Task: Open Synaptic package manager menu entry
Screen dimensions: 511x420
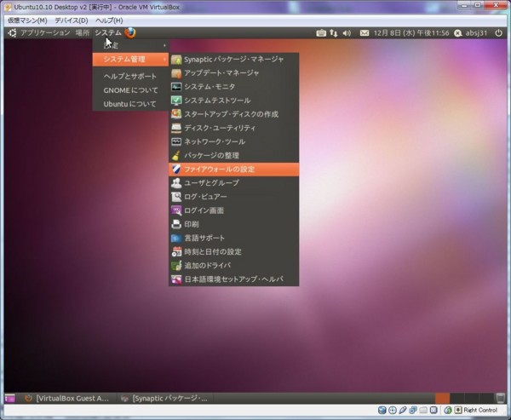Action: pyautogui.click(x=233, y=60)
